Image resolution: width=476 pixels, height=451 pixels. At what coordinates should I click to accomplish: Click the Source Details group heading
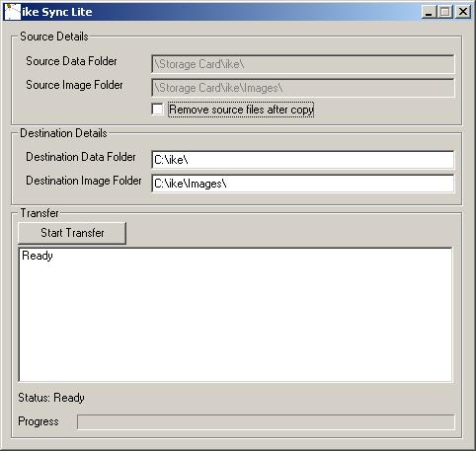pos(54,37)
